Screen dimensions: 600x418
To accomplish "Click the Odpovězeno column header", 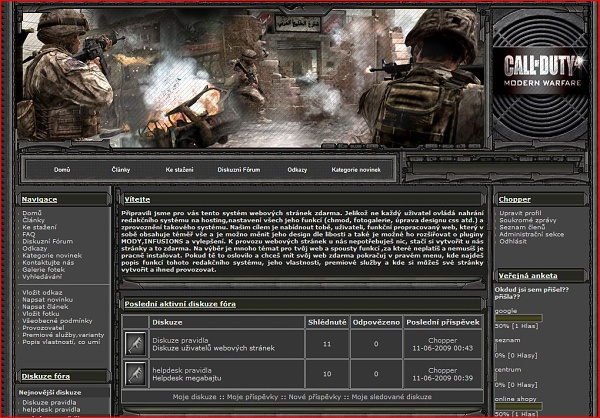I will point(376,322).
